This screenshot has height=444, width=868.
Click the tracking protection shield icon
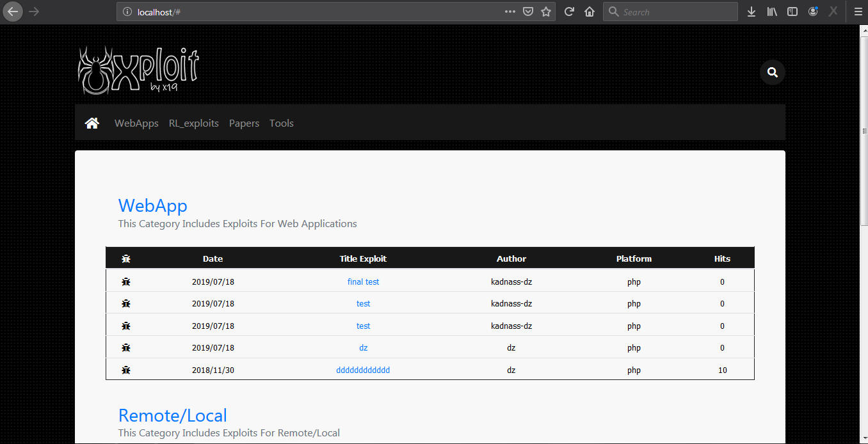click(527, 12)
